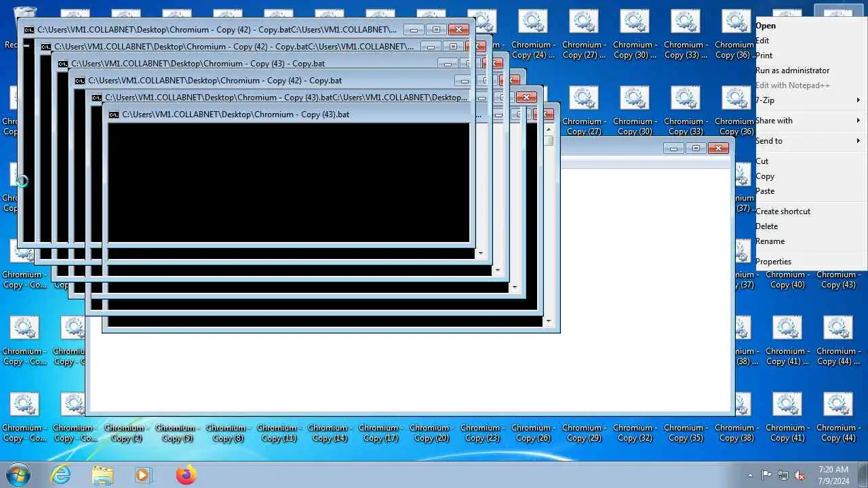The height and width of the screenshot is (488, 868).
Task: Minimize the blank white window
Action: click(x=673, y=148)
